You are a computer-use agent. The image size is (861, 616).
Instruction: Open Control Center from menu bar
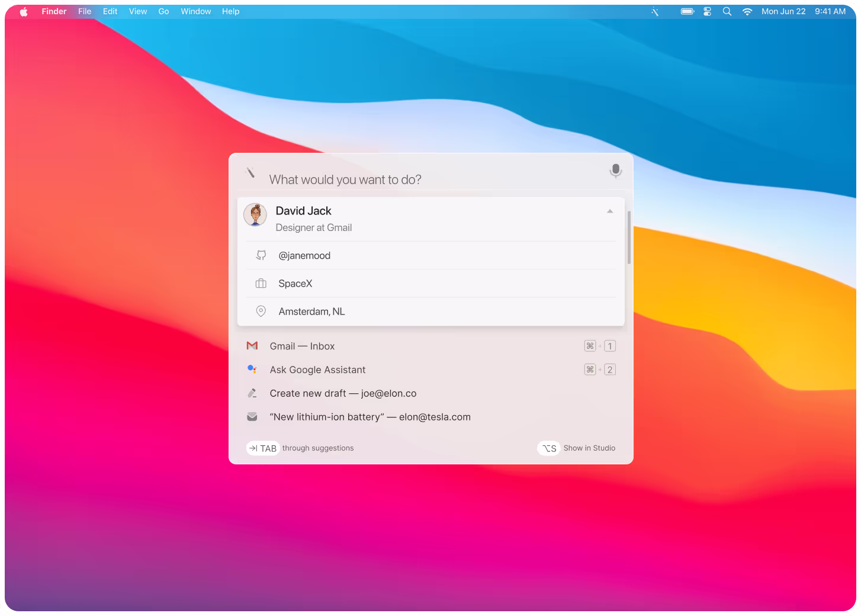[x=707, y=11]
